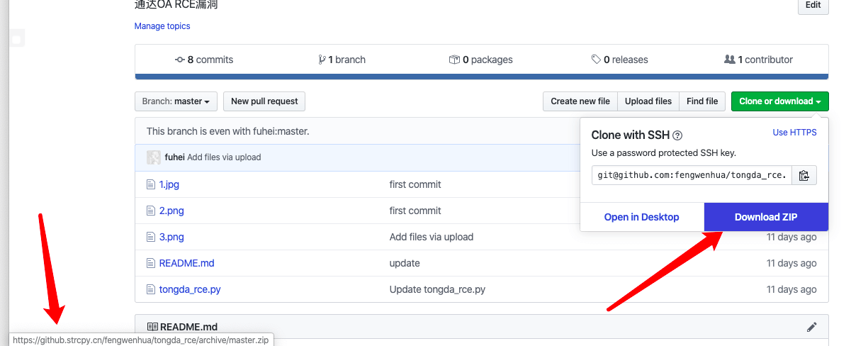Toggle the Clone or download dropdown

779,101
